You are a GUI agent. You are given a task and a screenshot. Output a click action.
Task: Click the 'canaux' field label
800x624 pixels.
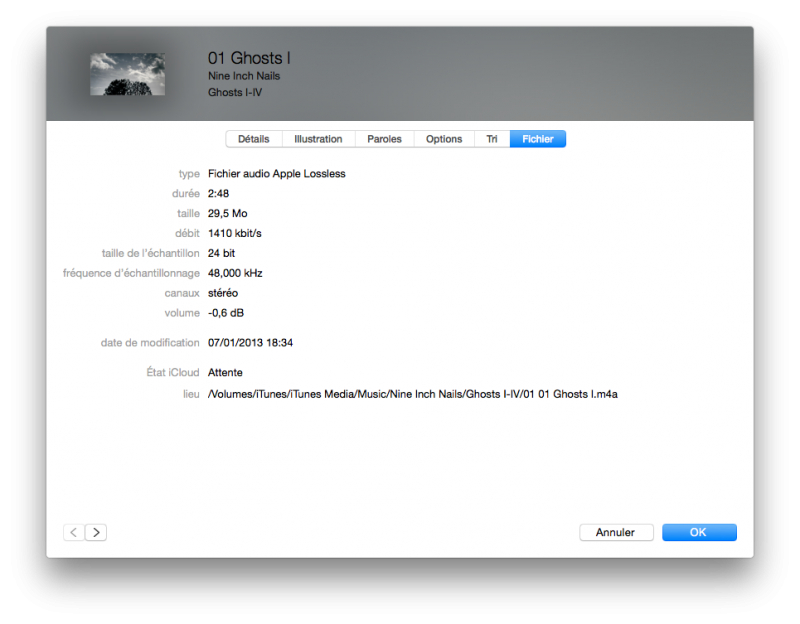pyautogui.click(x=182, y=293)
